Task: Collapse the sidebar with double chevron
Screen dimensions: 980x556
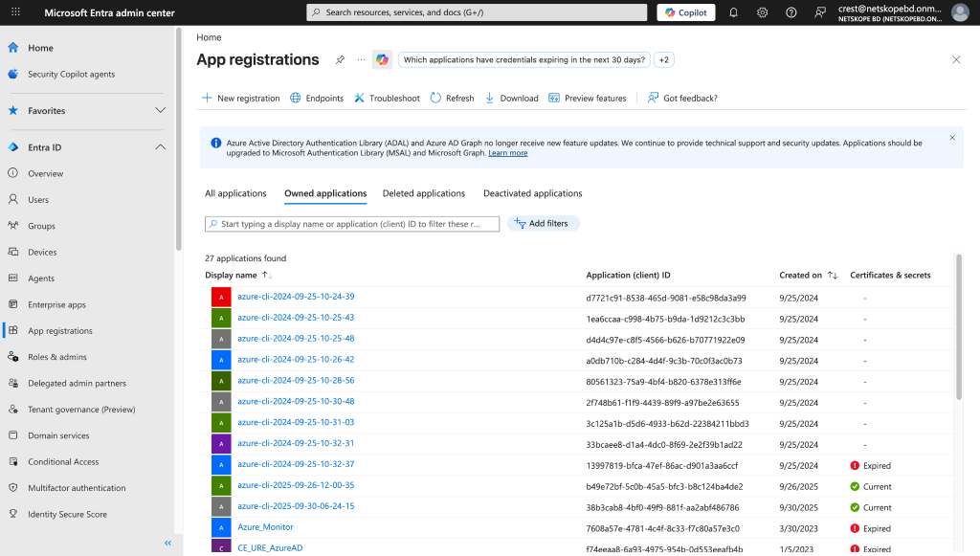Action: 167,543
